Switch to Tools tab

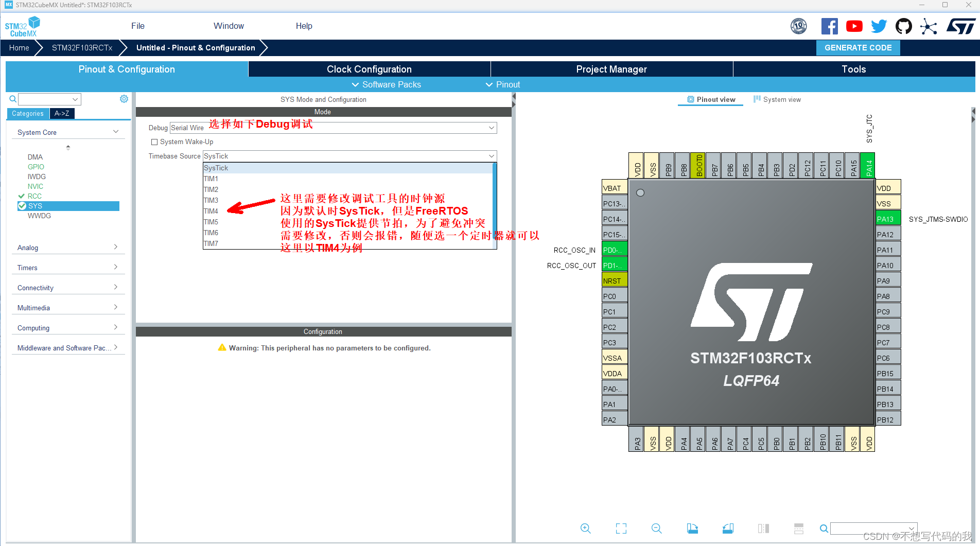[854, 69]
